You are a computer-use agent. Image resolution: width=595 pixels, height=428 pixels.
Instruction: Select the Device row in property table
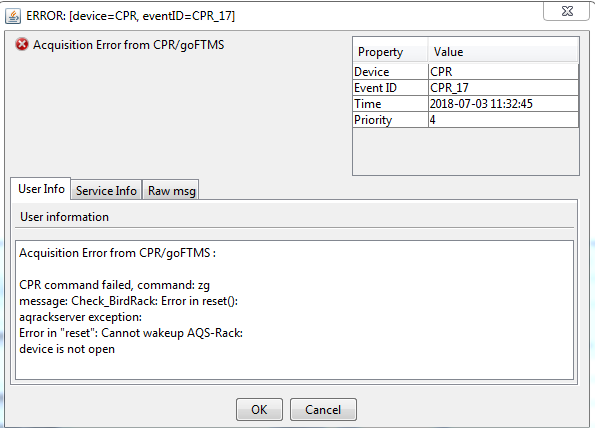(466, 72)
